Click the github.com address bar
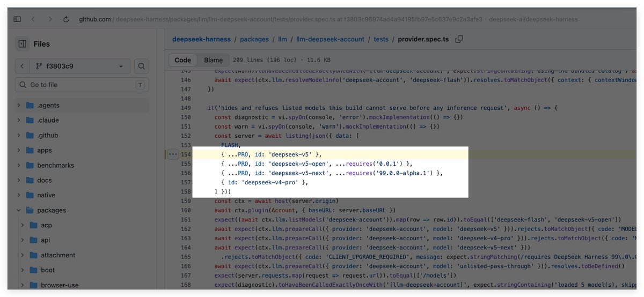The height and width of the screenshot is (297, 644). coord(328,19)
